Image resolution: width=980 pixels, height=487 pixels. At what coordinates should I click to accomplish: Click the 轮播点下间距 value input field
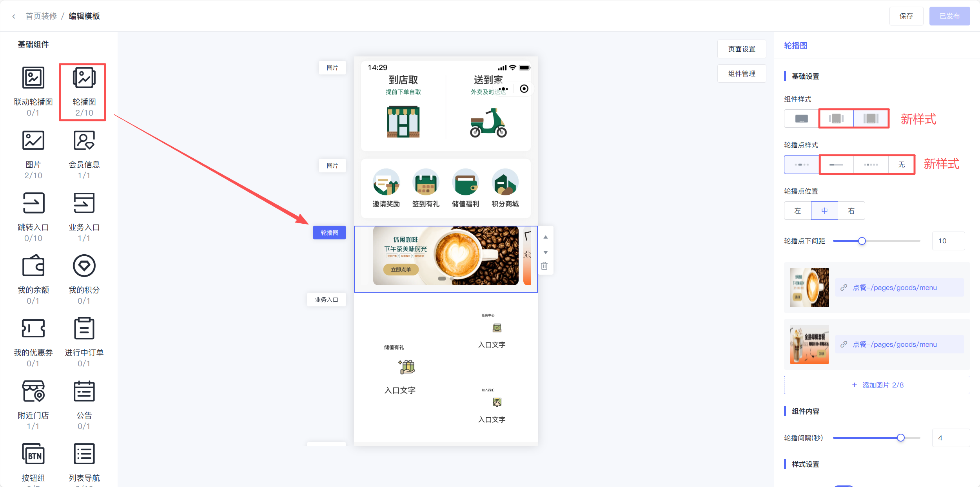coord(948,241)
